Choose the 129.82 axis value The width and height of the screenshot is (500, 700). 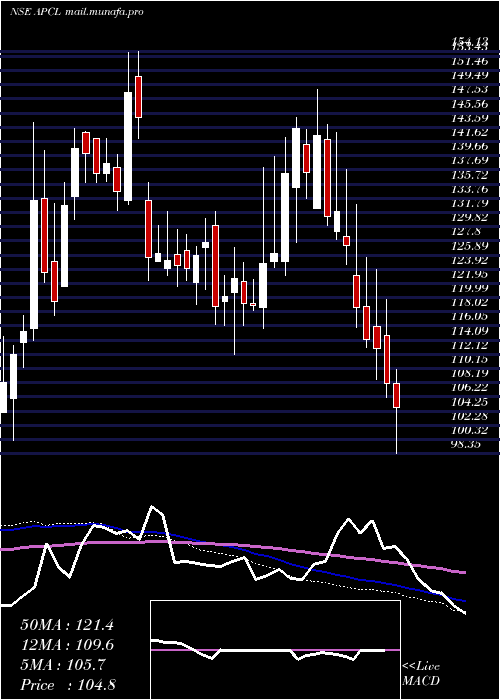click(470, 217)
